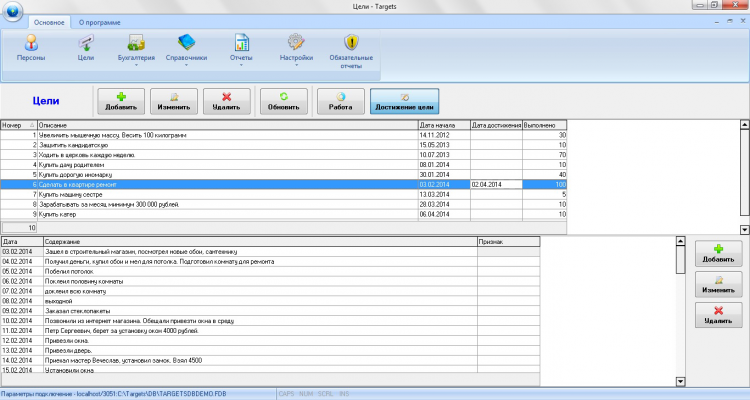Viewport: 750px width, 400px height.
Task: Edit work entry with side Изменить button
Action: coord(718,284)
